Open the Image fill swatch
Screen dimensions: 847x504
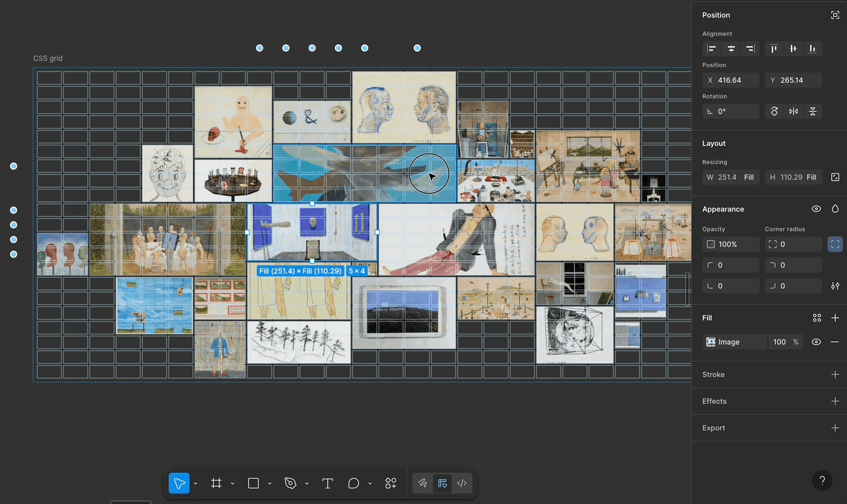pyautogui.click(x=711, y=342)
